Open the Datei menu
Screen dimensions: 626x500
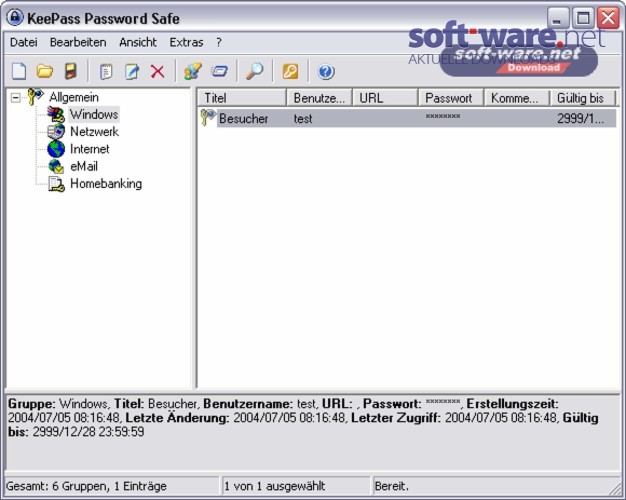(x=24, y=42)
